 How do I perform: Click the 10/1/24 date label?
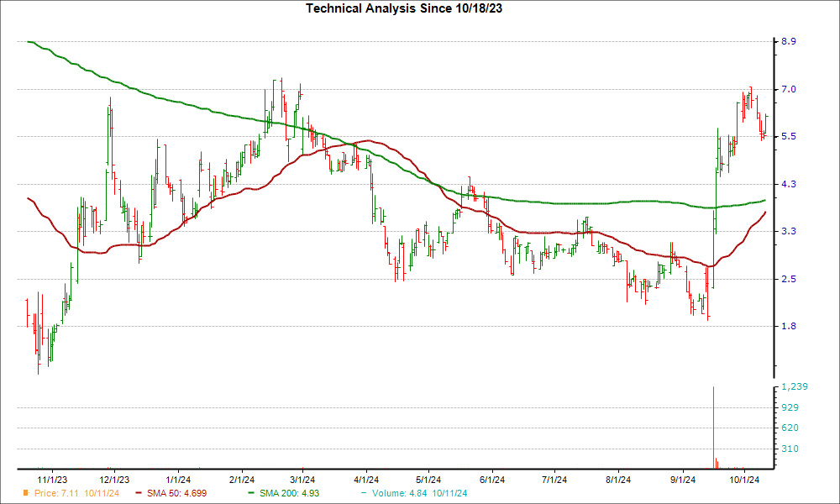pyautogui.click(x=744, y=480)
